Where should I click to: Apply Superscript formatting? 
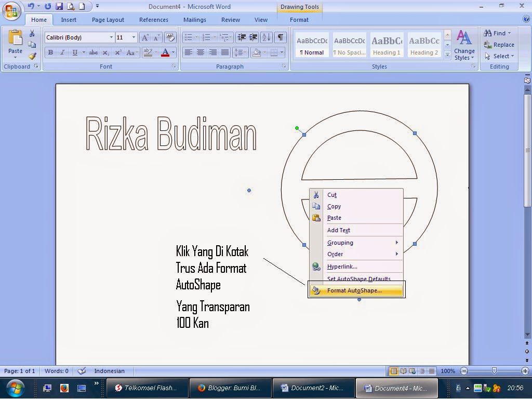[x=117, y=52]
